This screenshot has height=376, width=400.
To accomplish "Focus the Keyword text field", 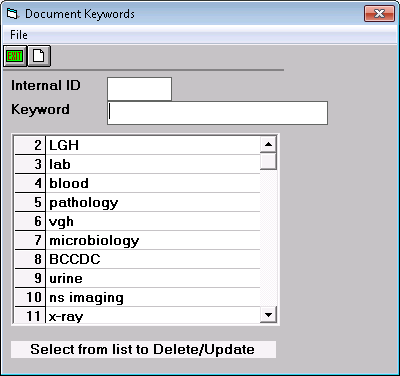I will coord(217,113).
